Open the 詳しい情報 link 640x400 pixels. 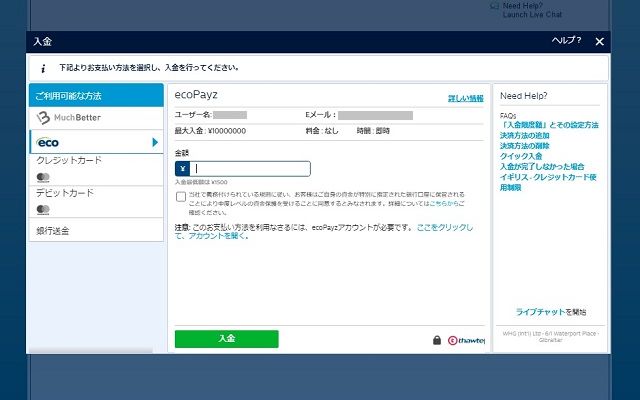point(464,98)
